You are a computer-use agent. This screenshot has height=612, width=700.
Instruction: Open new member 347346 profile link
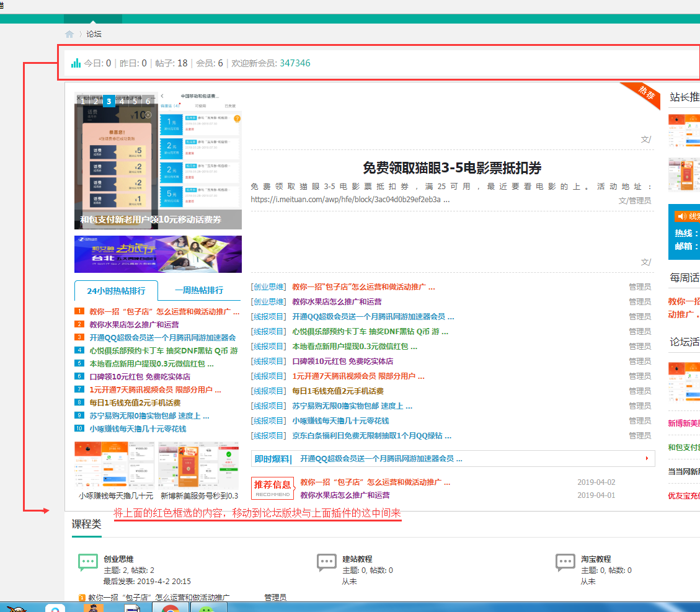pos(295,63)
